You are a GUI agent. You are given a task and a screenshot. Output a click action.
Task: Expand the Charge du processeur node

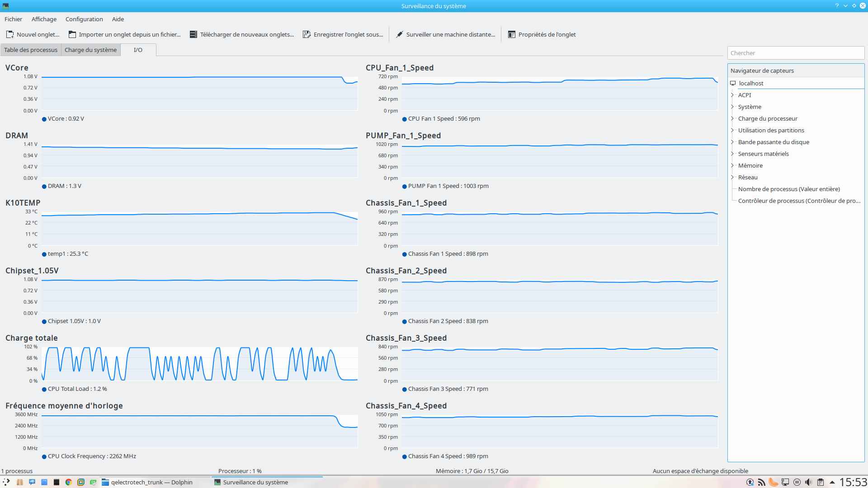(x=732, y=118)
